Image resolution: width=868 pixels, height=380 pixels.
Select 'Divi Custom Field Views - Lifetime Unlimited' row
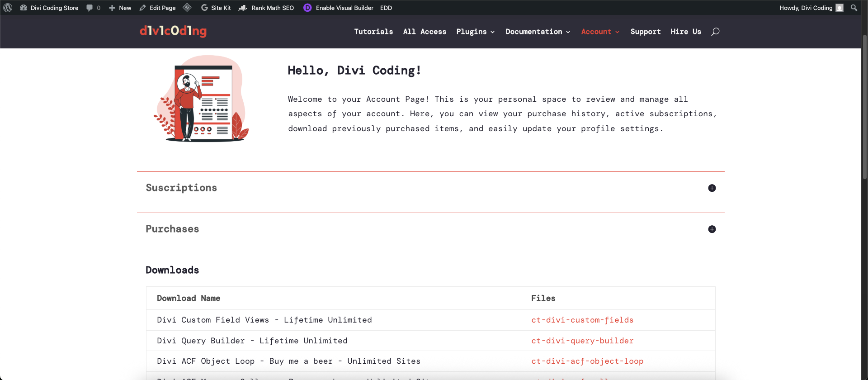tap(430, 320)
